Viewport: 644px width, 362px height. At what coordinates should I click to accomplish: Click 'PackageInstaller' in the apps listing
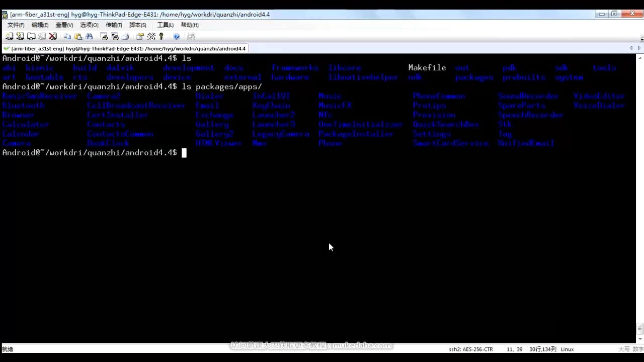coord(356,134)
